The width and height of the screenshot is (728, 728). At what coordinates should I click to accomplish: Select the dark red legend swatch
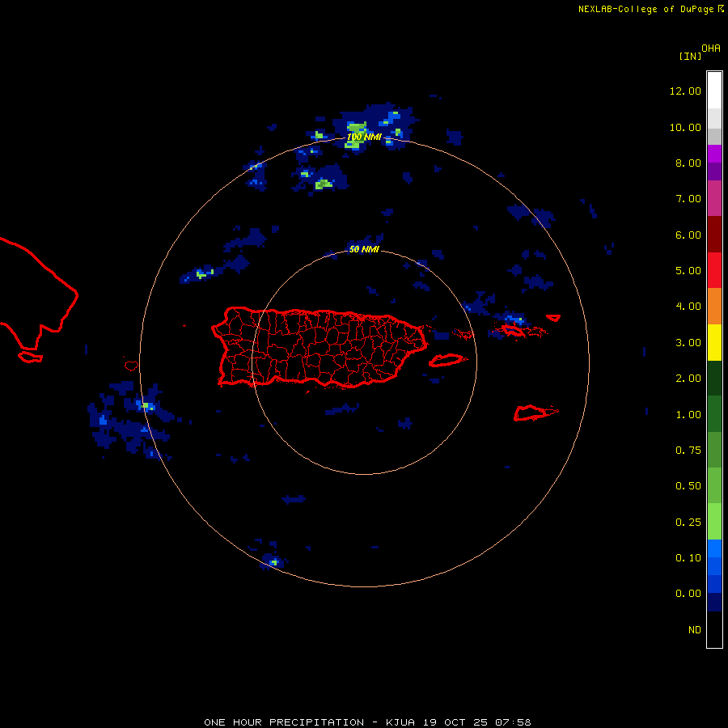(x=714, y=234)
